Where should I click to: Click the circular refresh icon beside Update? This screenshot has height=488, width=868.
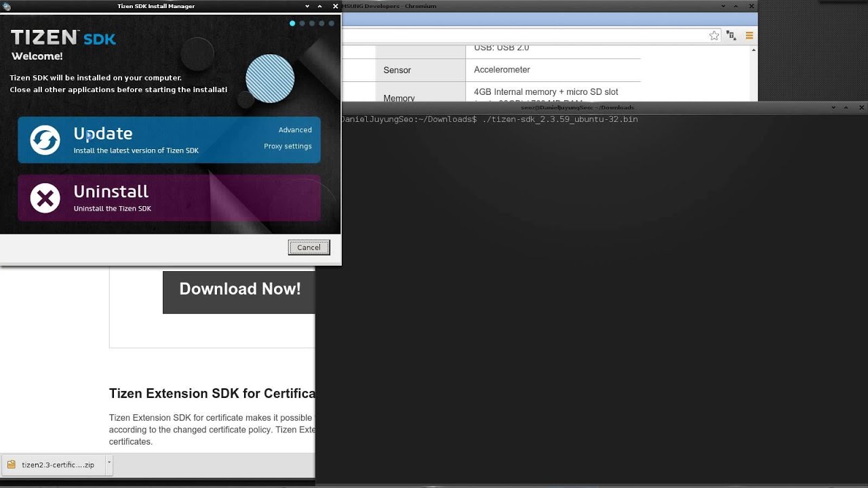45,140
